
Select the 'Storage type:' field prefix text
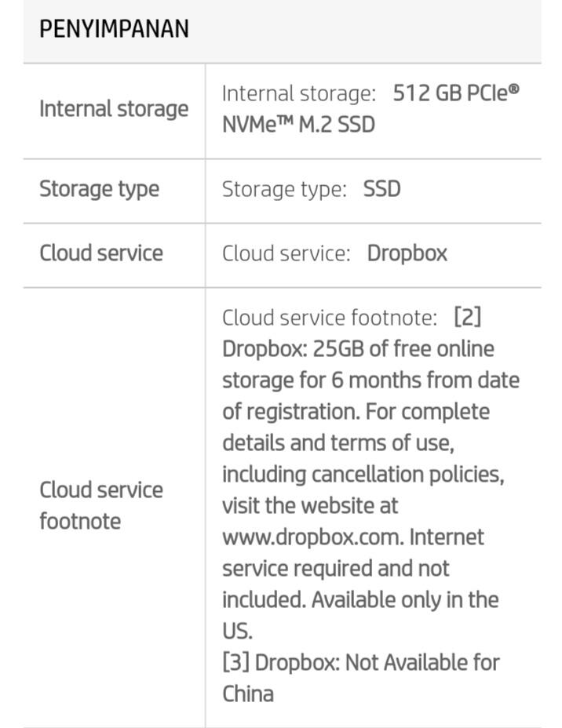pyautogui.click(x=284, y=189)
